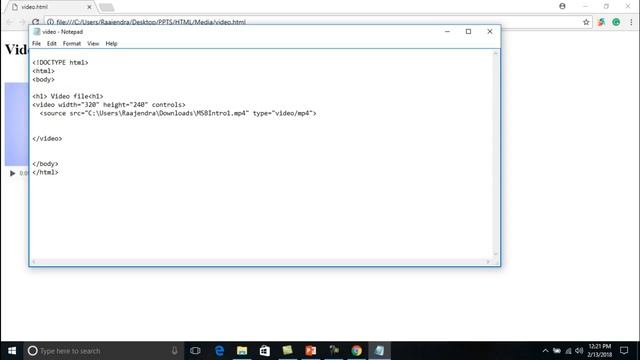Open File Explorer from the taskbar
The image size is (640, 360).
pyautogui.click(x=242, y=351)
